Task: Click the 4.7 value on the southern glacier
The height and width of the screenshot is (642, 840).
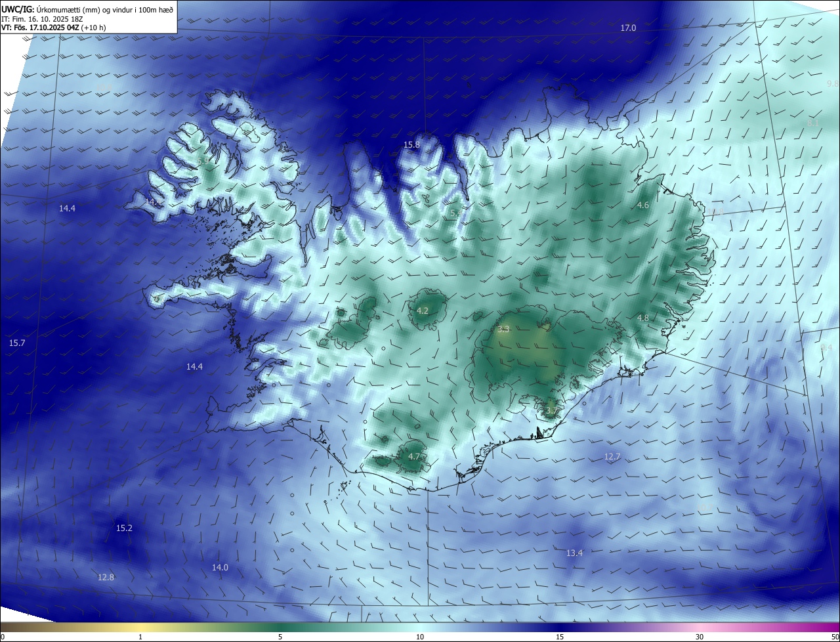Action: click(x=414, y=456)
